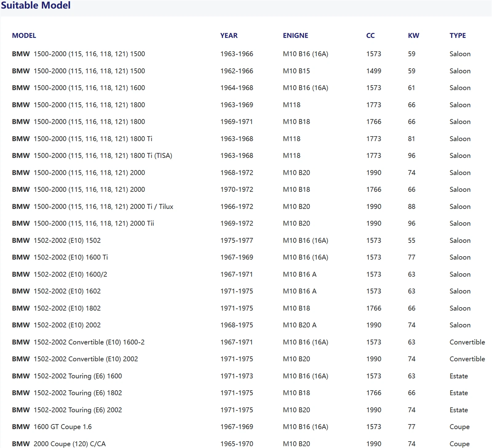Click KW value 96 in TISA row
This screenshot has width=492, height=448.
click(x=411, y=156)
